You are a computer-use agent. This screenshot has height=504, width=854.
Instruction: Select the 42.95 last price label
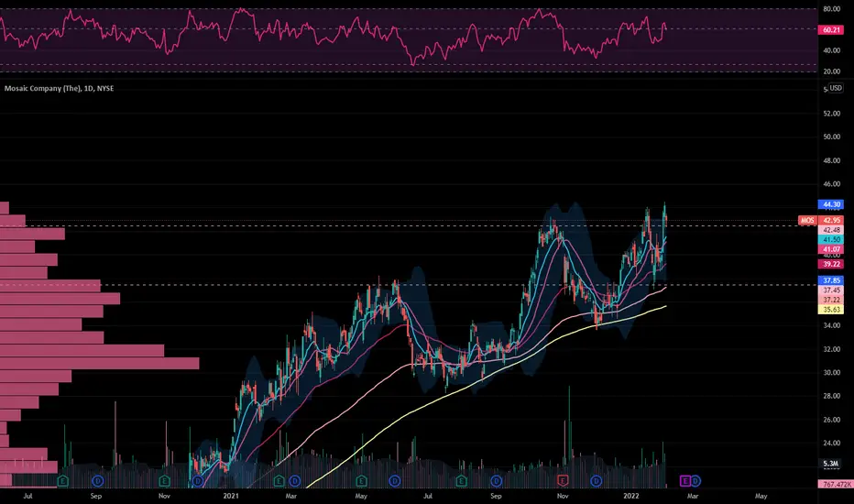click(x=831, y=220)
